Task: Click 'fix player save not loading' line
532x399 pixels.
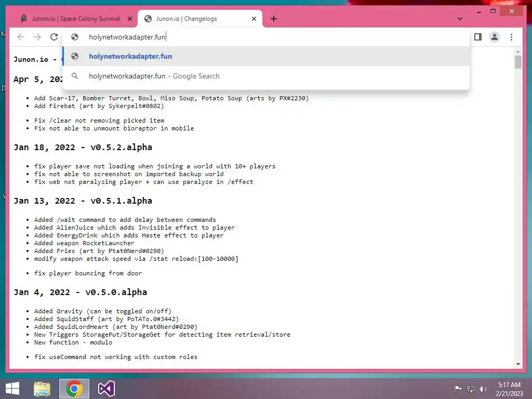Action: pos(155,166)
